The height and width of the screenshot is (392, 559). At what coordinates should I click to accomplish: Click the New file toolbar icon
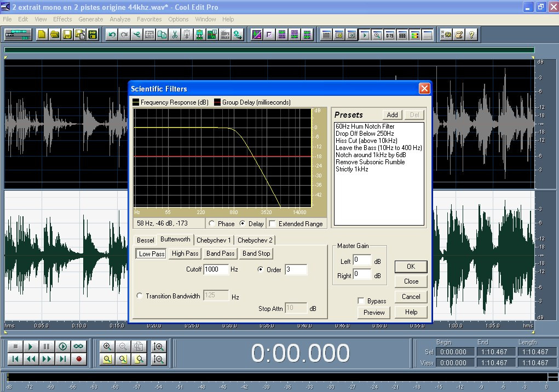pos(42,34)
